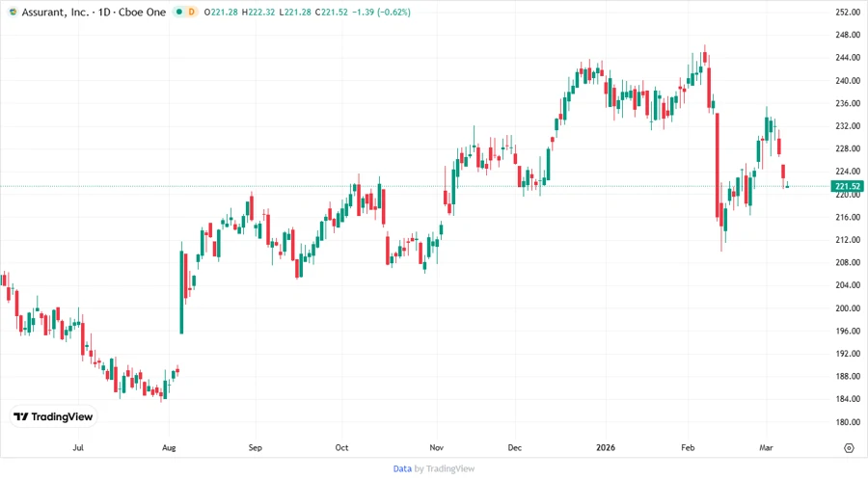Click the 236.00 price axis label

coord(848,103)
